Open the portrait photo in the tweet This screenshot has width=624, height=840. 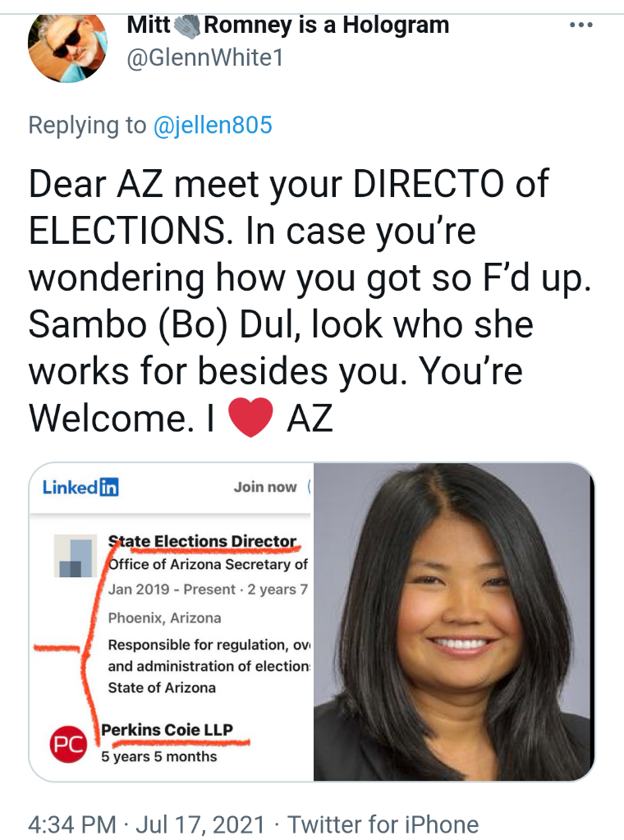click(453, 622)
